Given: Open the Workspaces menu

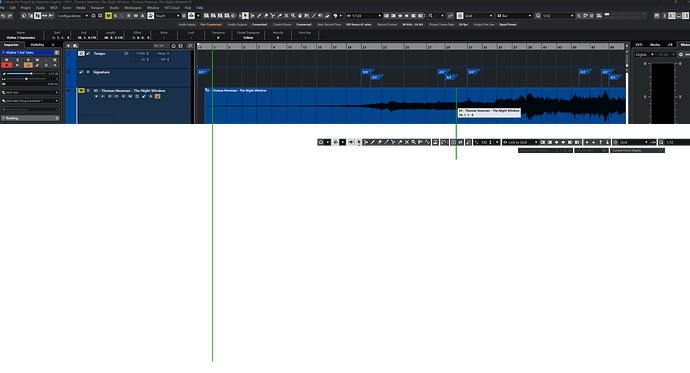Looking at the screenshot, I should (x=133, y=8).
